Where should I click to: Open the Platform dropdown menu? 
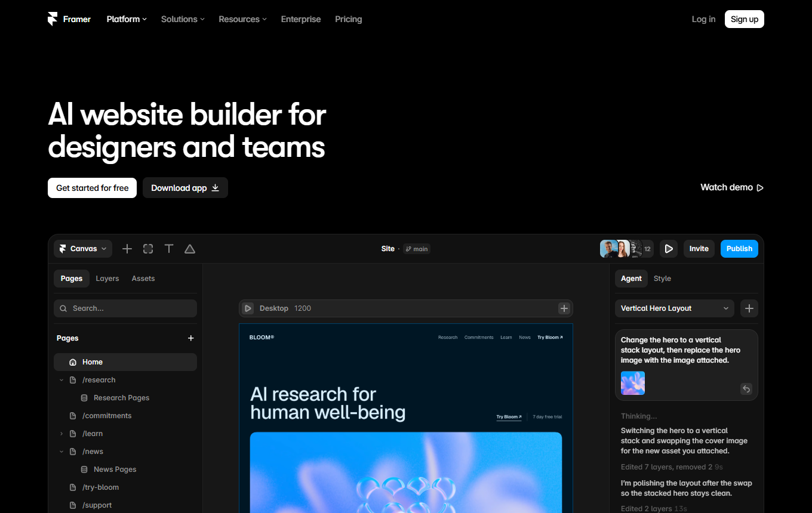[x=127, y=19]
